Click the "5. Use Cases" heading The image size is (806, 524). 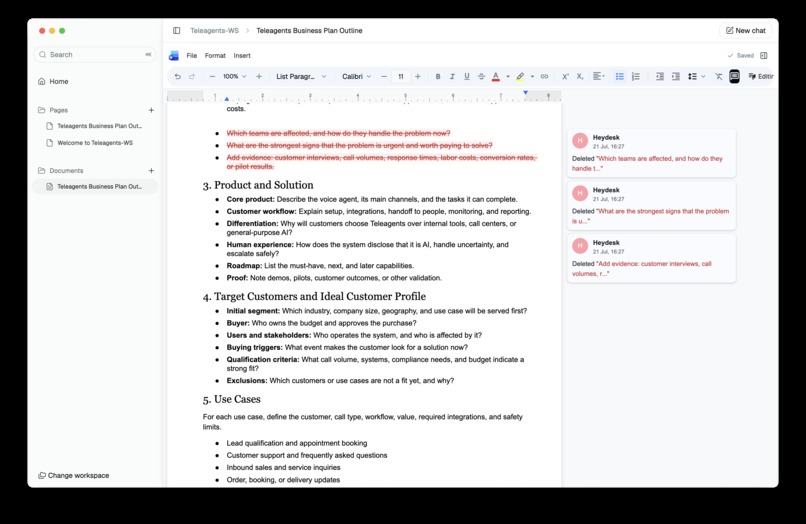pos(231,399)
